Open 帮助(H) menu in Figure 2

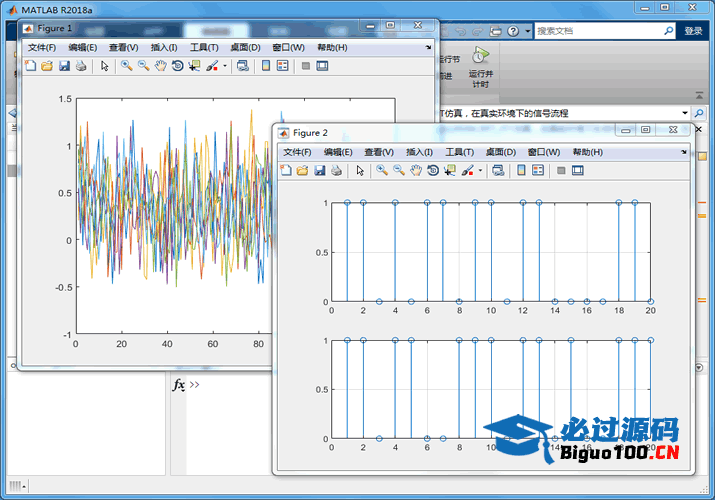coord(587,152)
